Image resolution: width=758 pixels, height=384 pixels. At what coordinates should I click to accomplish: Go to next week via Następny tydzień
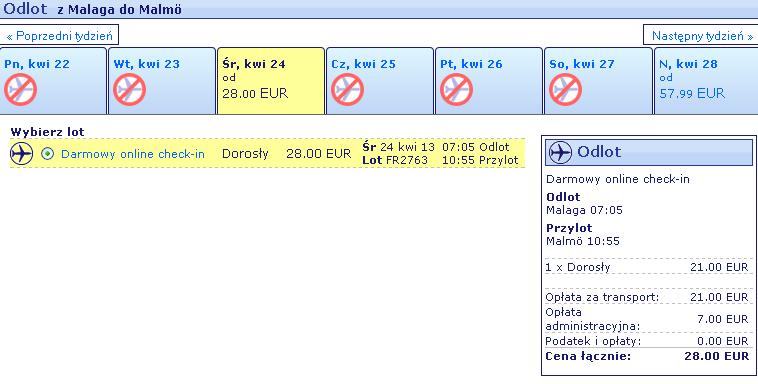[x=702, y=35]
